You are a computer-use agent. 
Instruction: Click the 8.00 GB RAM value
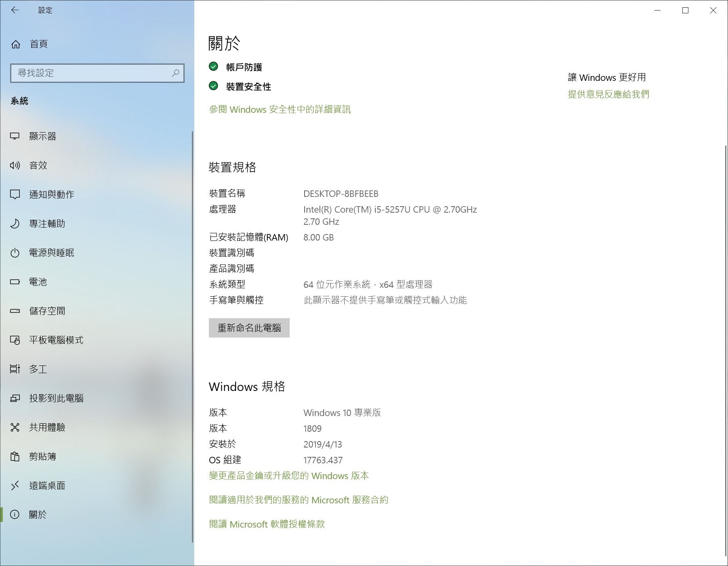(x=319, y=238)
